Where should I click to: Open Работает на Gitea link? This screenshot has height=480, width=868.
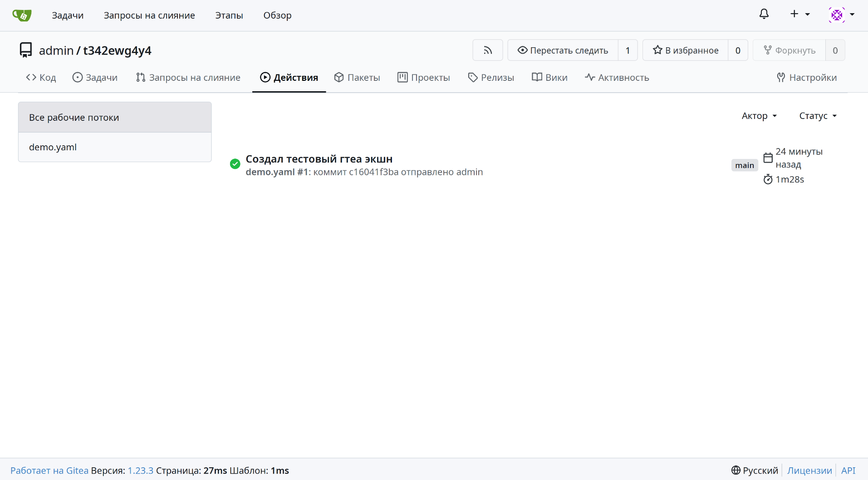pyautogui.click(x=49, y=470)
